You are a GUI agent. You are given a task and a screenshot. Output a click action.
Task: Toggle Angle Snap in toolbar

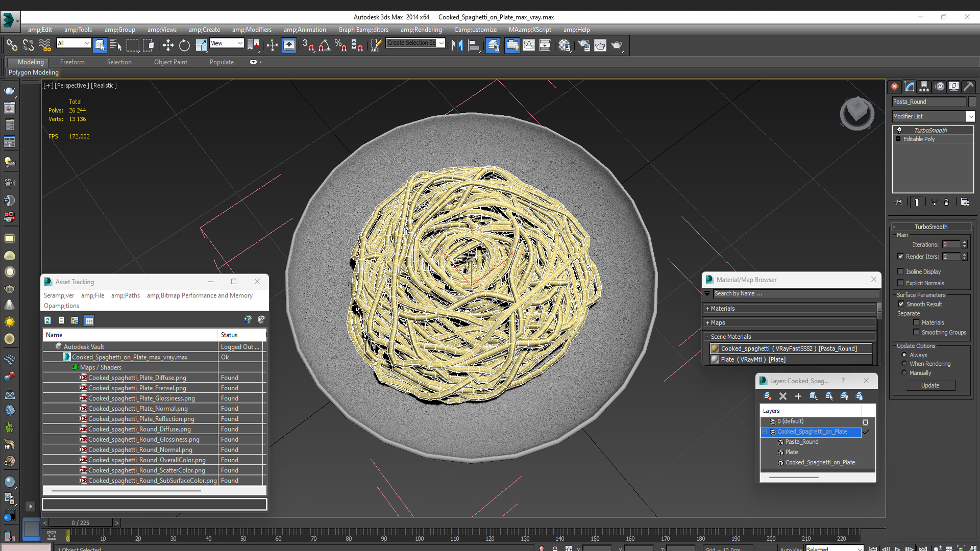click(x=324, y=45)
